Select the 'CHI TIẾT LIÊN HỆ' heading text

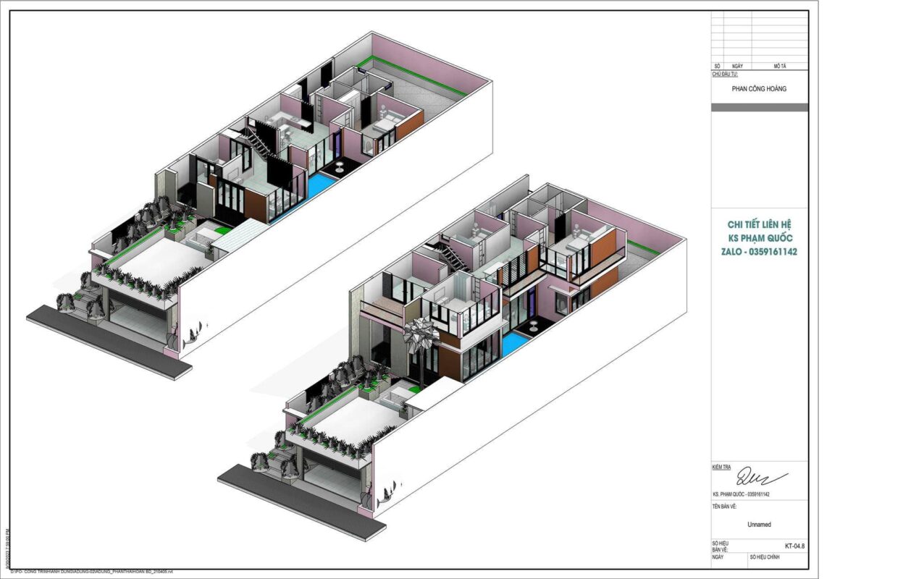(763, 224)
